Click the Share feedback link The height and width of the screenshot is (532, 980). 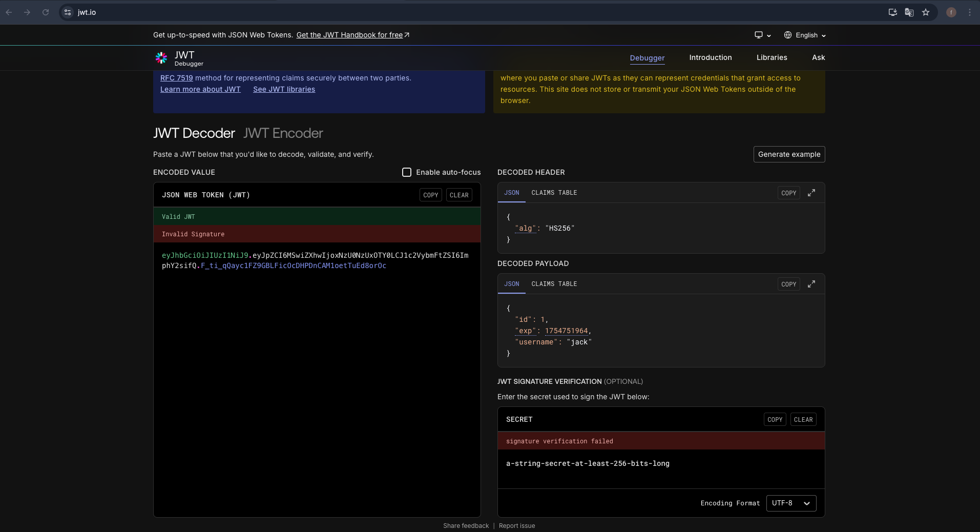[466, 526]
